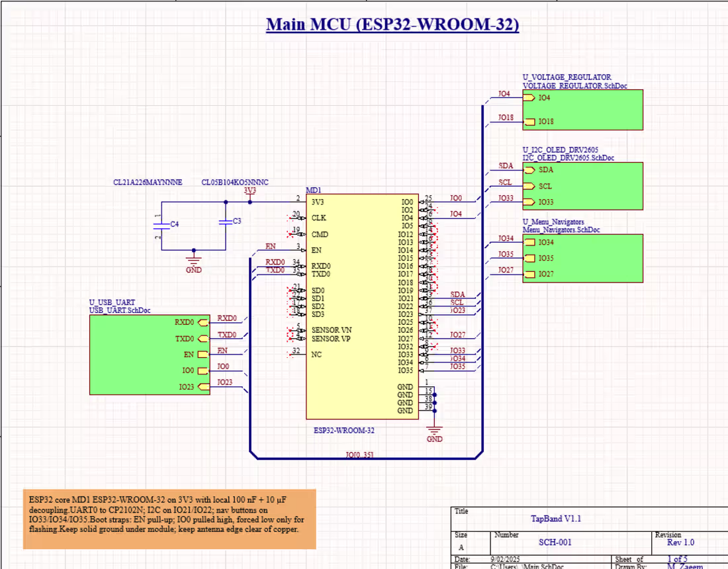Image resolution: width=728 pixels, height=569 pixels.
Task: Select GND symbol below the capacitors
Action: (194, 262)
